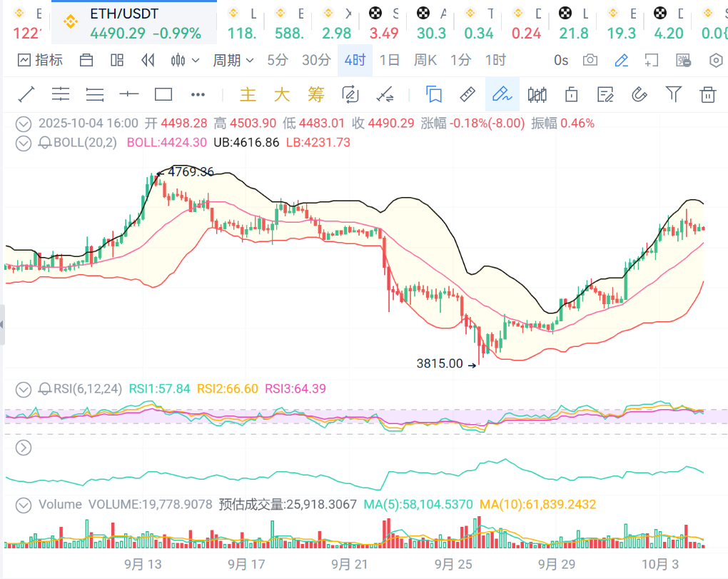Click the 筹 chip distribution button

[316, 95]
